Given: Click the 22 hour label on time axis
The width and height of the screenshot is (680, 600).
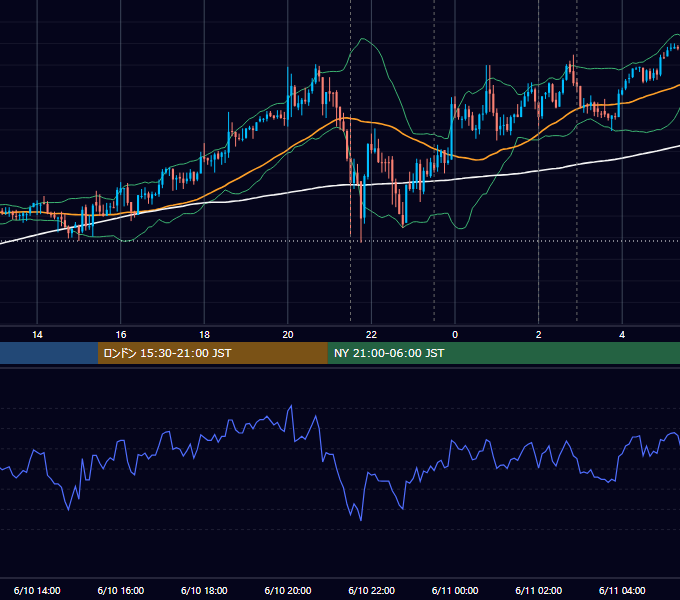Looking at the screenshot, I should [x=371, y=335].
